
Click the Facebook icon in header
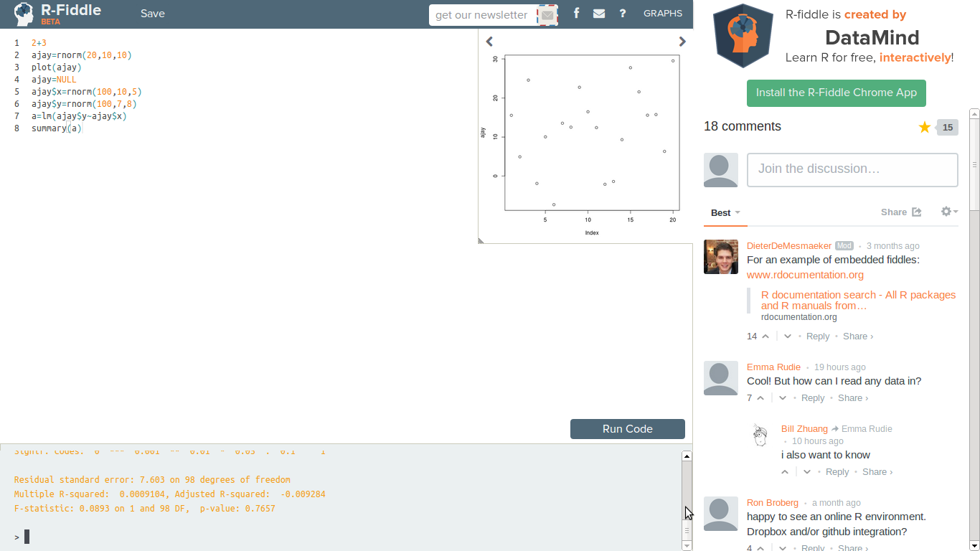point(577,14)
